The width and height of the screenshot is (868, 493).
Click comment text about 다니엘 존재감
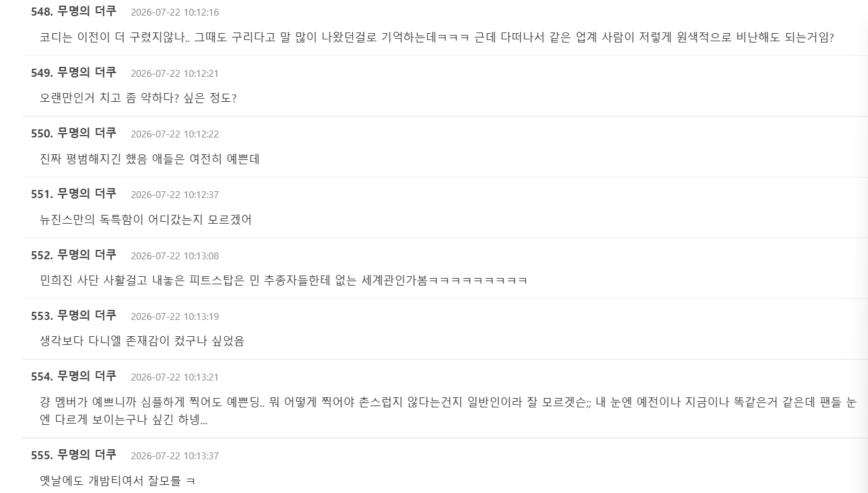pyautogui.click(x=142, y=341)
